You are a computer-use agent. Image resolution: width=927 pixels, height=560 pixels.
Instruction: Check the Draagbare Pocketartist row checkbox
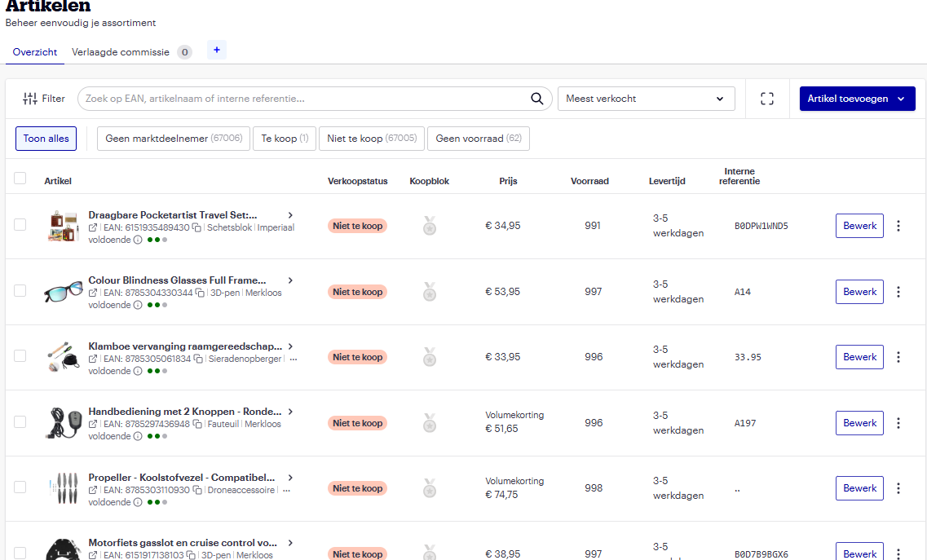point(20,225)
